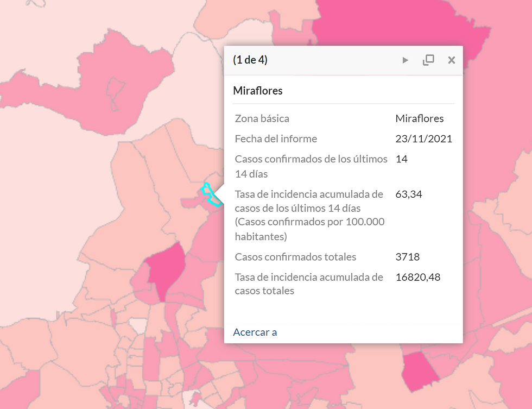Close the Miraflores info popup

(x=451, y=60)
